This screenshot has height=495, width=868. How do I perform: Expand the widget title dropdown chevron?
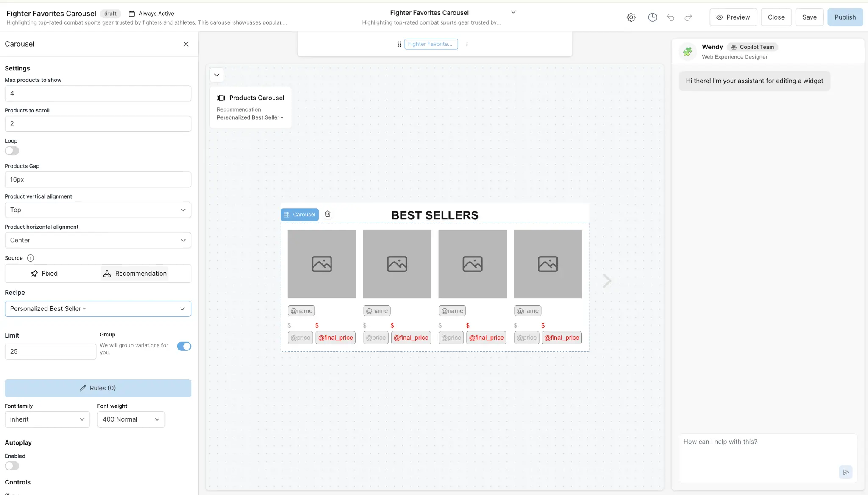pos(513,12)
